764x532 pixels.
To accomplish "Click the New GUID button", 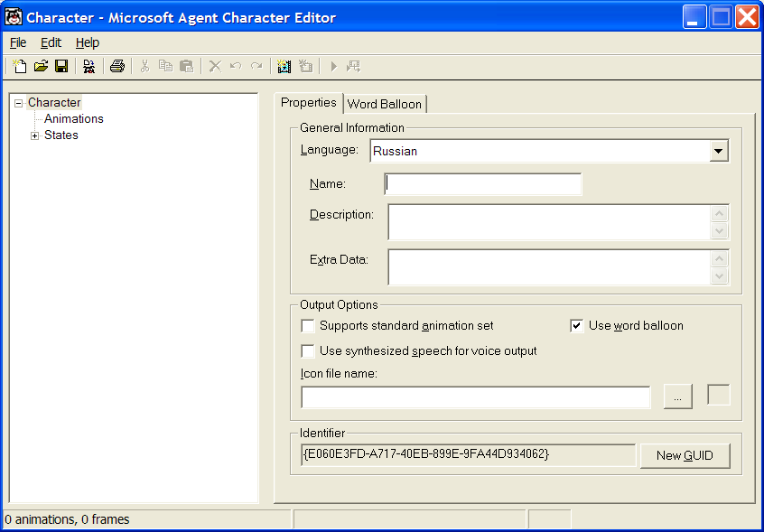I will point(685,455).
